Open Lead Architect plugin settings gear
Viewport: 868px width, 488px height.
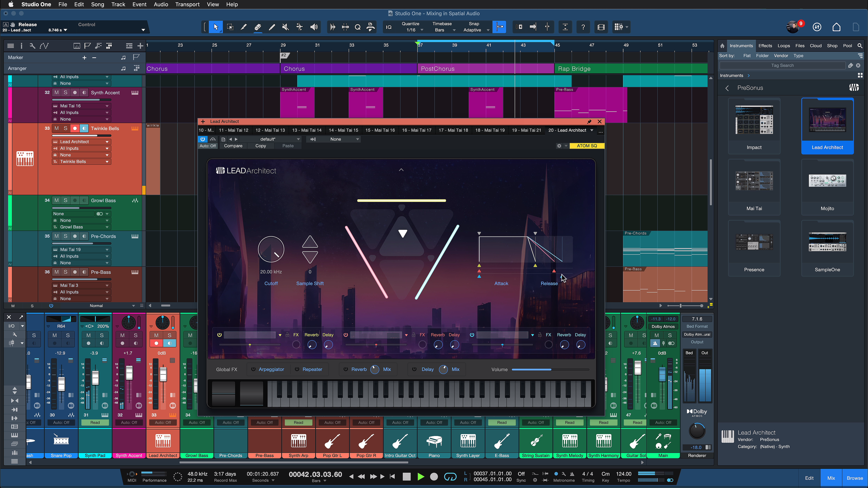559,146
